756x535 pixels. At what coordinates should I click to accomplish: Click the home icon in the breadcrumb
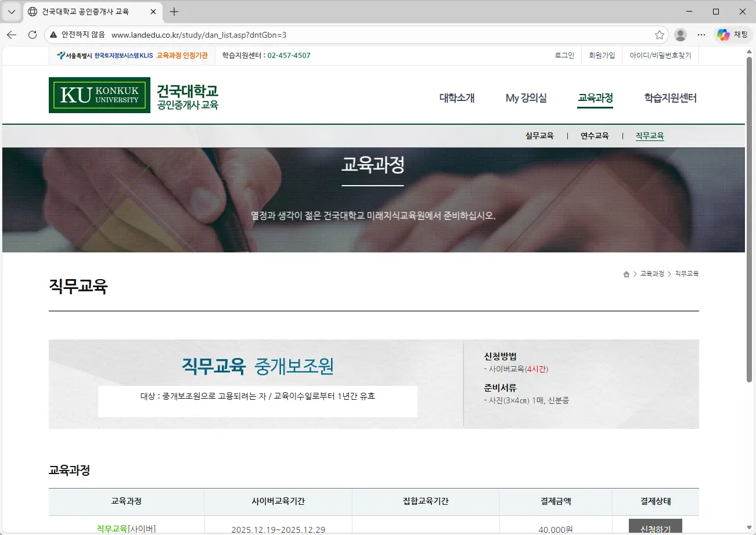[626, 273]
